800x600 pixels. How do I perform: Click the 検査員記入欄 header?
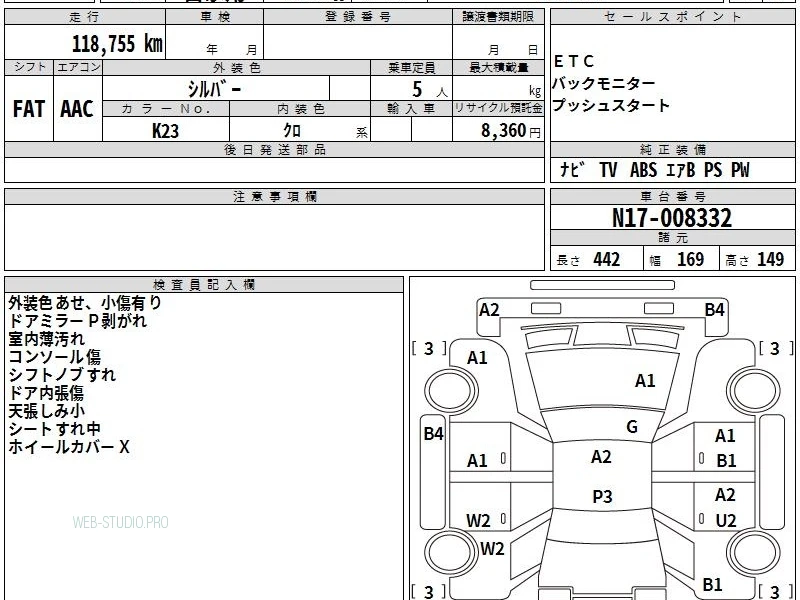[x=204, y=285]
